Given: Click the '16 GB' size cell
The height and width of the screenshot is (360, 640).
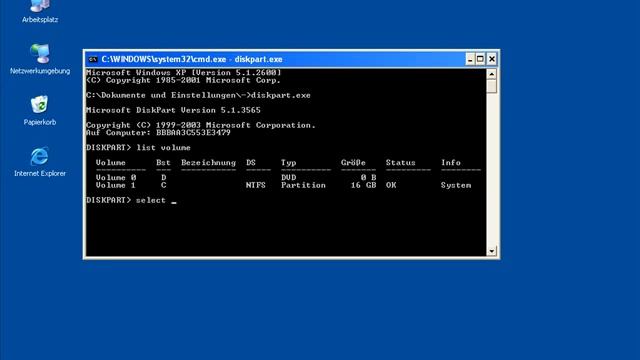Looking at the screenshot, I should [x=363, y=185].
